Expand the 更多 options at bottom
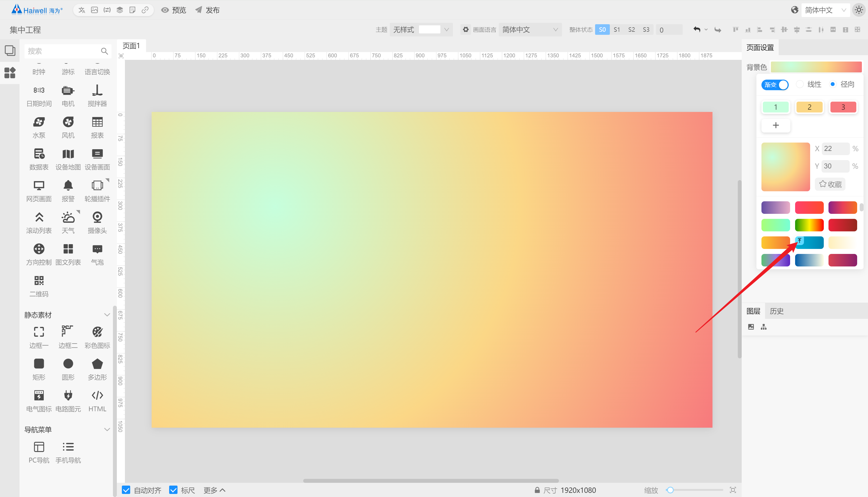The height and width of the screenshot is (497, 868). pyautogui.click(x=214, y=490)
